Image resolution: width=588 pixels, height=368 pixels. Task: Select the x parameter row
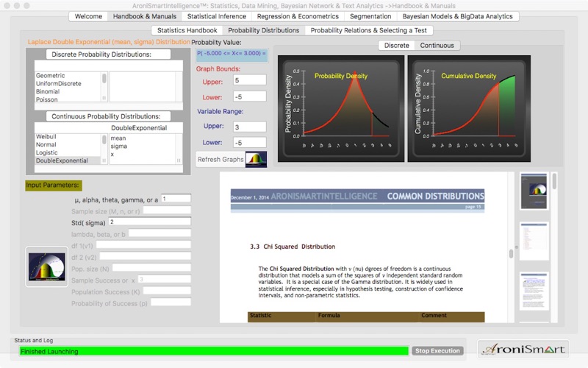point(143,155)
